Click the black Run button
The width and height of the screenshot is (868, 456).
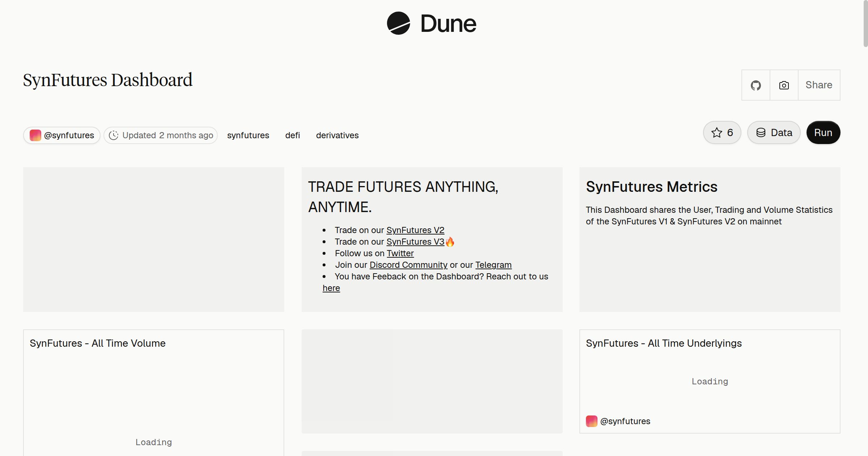coord(823,132)
